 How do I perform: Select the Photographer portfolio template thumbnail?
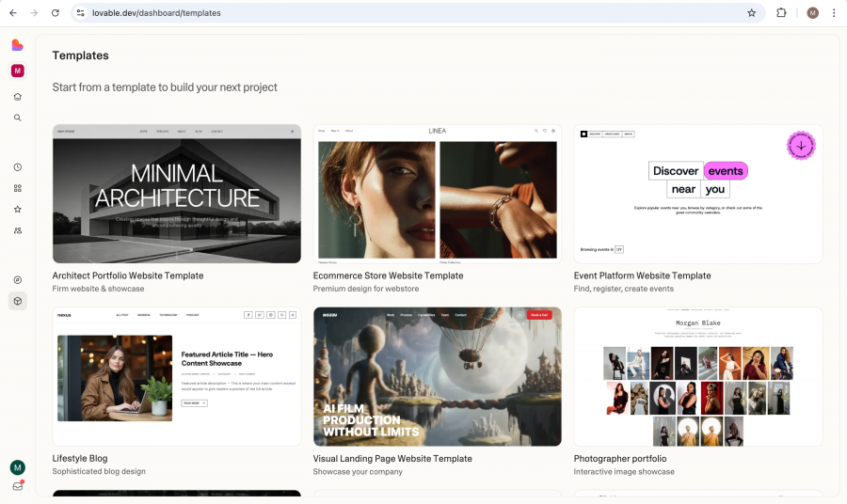pos(697,376)
